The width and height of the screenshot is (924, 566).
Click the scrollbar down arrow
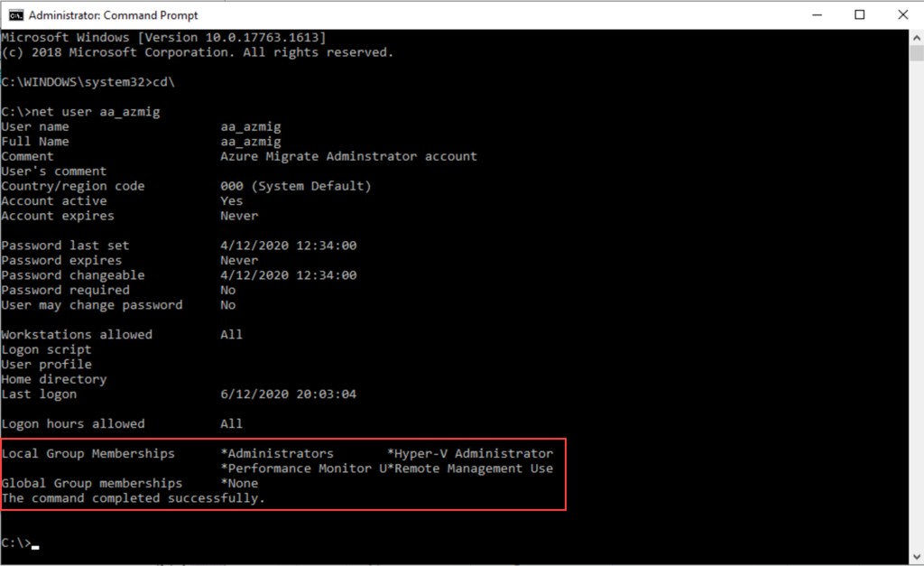(916, 557)
